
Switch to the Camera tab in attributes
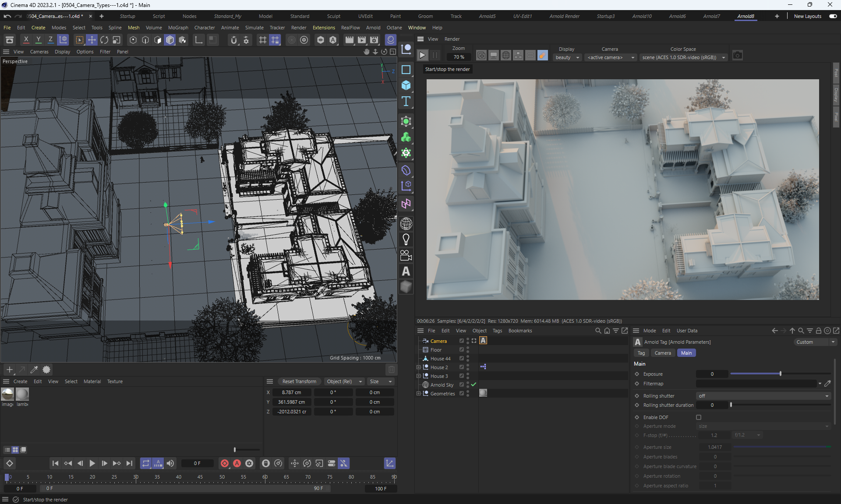[662, 353]
